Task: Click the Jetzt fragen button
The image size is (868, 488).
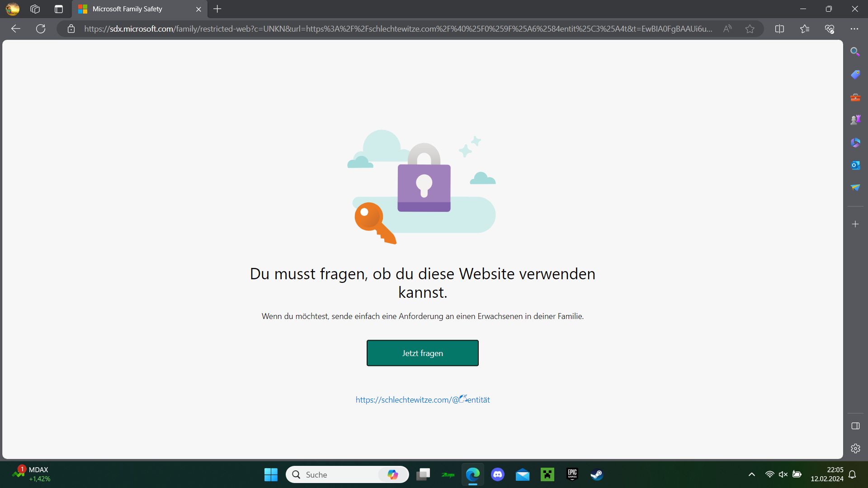Action: [x=422, y=353]
